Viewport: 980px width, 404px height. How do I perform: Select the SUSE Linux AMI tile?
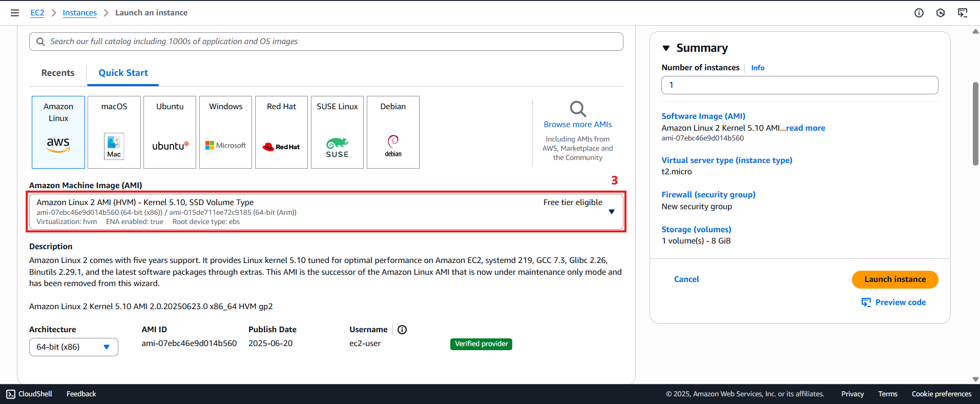tap(338, 132)
